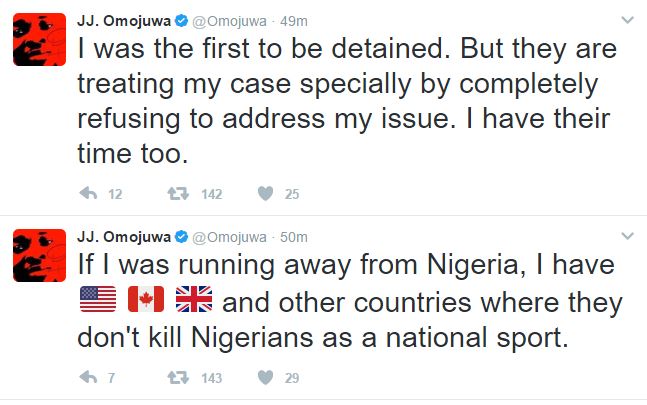Expand the second tweet's chevron options menu

(x=627, y=236)
